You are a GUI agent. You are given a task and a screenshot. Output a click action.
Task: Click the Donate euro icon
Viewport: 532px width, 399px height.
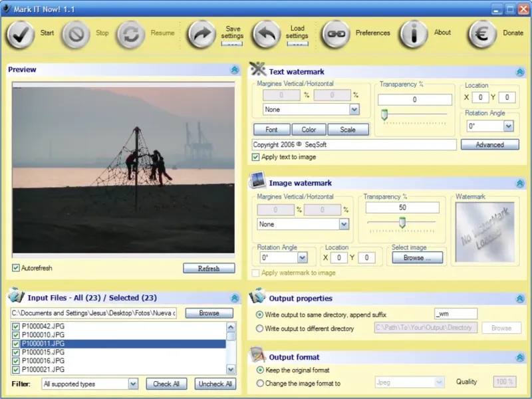pyautogui.click(x=482, y=35)
